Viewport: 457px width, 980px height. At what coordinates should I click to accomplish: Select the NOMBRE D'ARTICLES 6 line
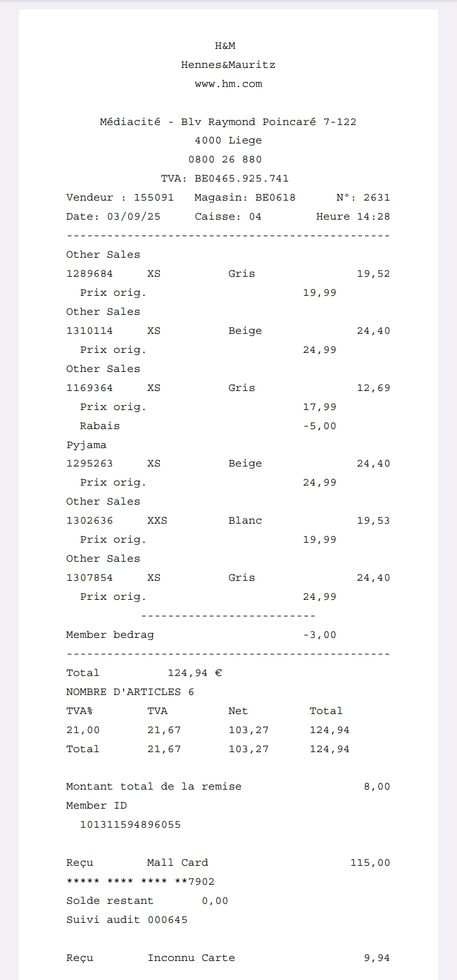pyautogui.click(x=130, y=692)
